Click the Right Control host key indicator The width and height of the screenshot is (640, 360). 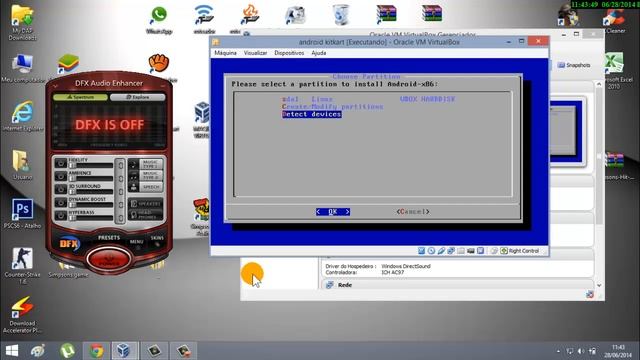click(x=520, y=251)
